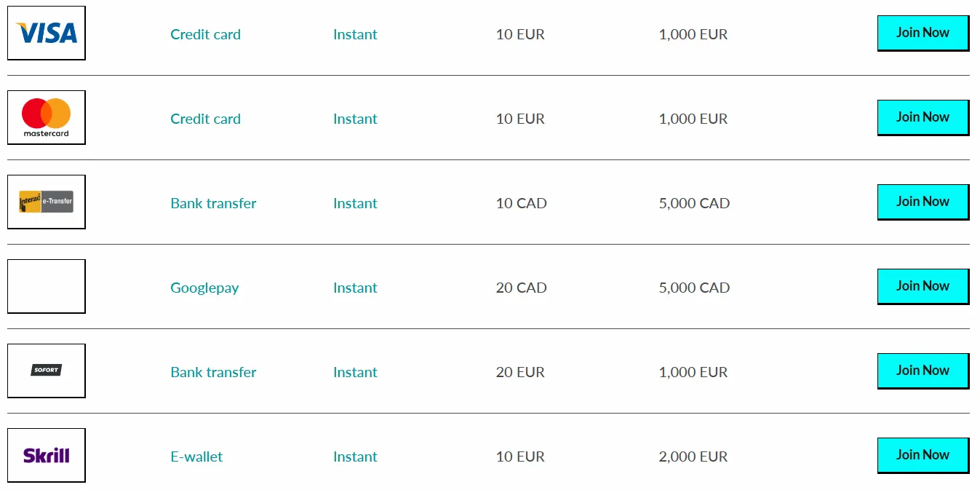This screenshot has height=490, width=980.
Task: Select Join Now in the Googlepay row
Action: click(x=923, y=286)
